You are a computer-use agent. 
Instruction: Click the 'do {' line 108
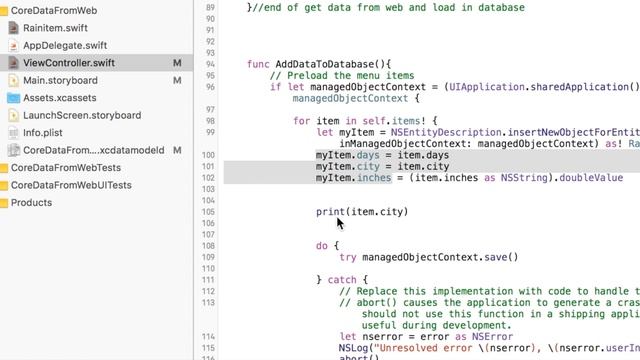pos(327,246)
